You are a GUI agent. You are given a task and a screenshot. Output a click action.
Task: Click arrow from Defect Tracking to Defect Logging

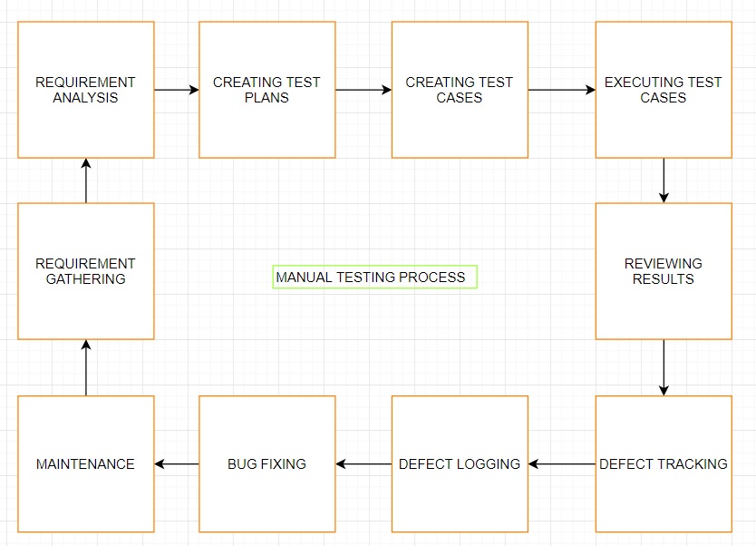562,463
